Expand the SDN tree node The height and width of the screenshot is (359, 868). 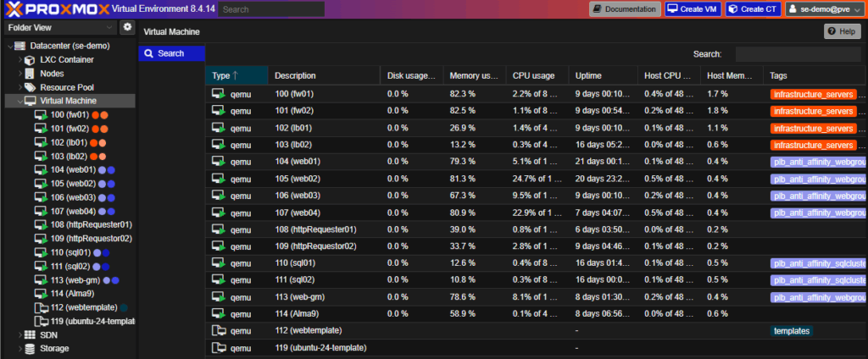coord(20,334)
